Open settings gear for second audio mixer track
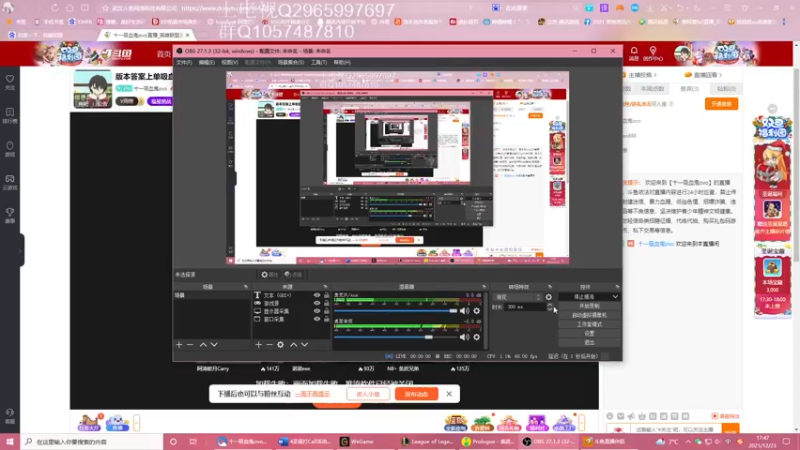Screen dimensions: 800x450 pos(477,337)
